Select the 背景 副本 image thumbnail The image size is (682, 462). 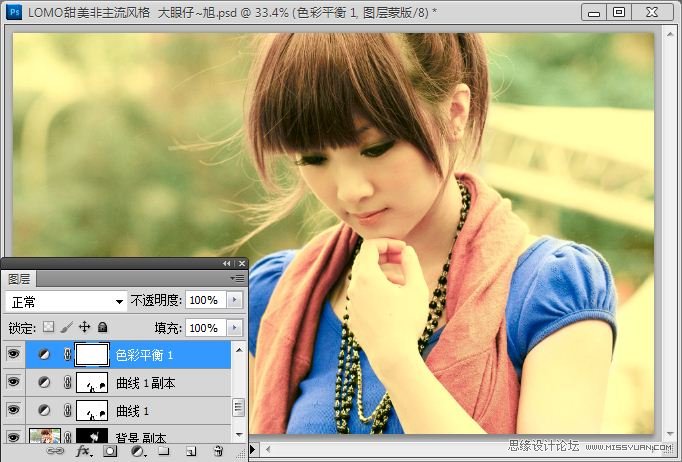click(44, 436)
